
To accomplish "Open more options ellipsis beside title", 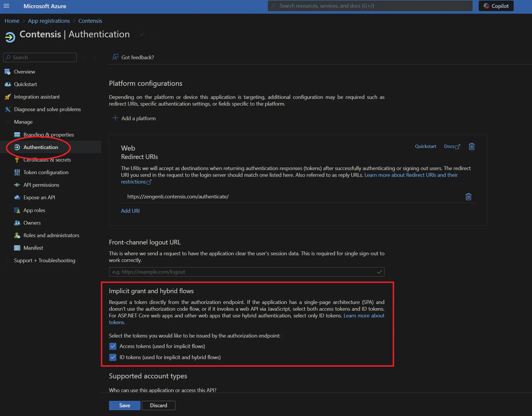I will coord(155,34).
